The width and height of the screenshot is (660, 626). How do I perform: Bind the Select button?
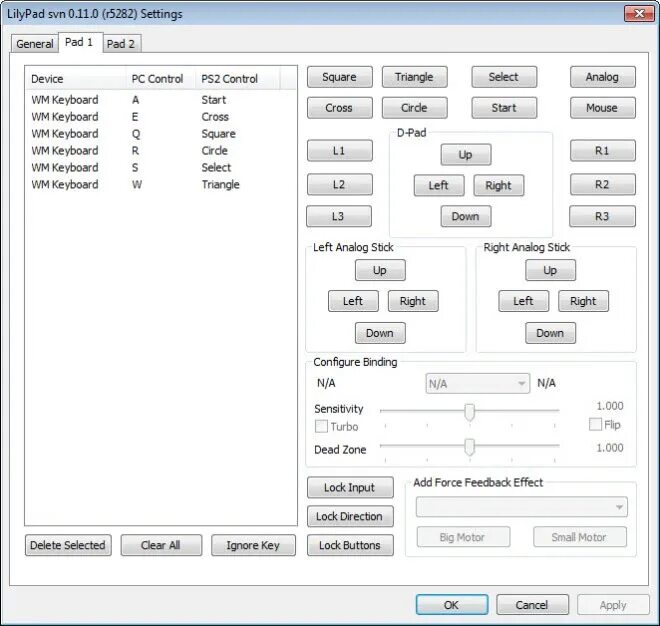(x=504, y=77)
